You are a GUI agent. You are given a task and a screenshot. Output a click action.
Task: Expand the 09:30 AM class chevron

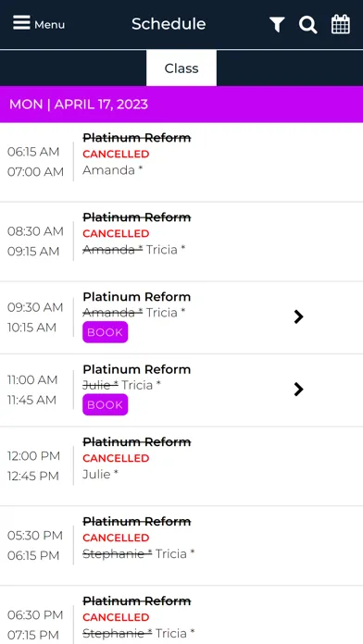[299, 316]
